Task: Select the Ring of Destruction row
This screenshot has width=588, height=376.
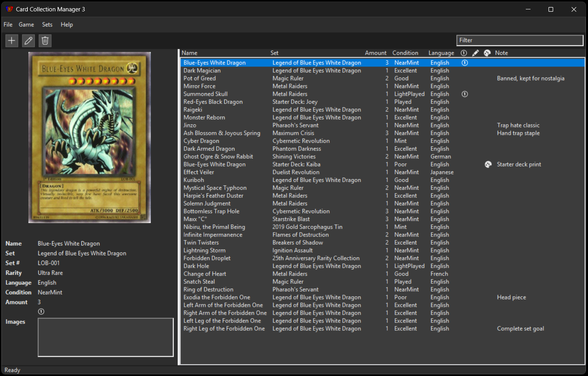Action: pyautogui.click(x=383, y=289)
